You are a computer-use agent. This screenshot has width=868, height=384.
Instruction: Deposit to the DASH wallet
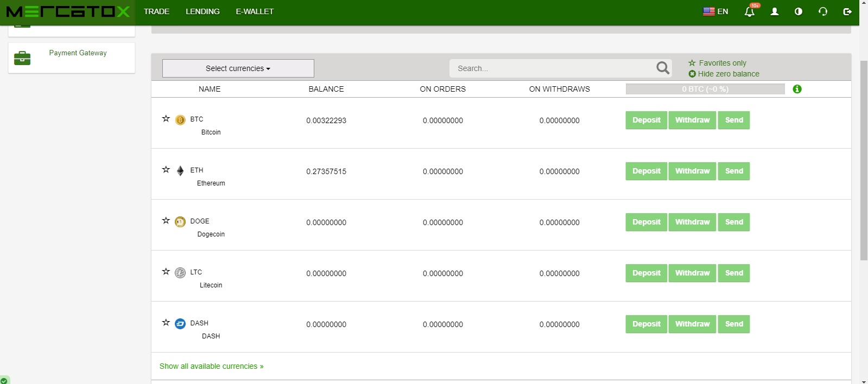646,324
